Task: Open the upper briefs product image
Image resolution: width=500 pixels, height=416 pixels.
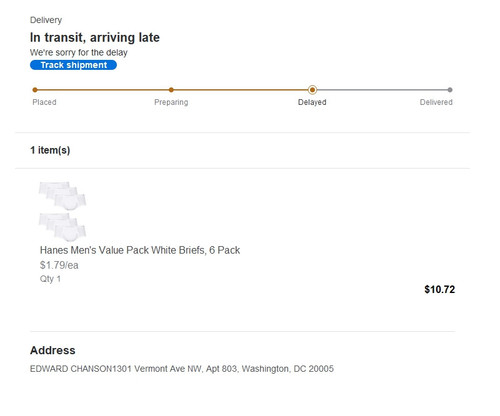Action: [62, 196]
